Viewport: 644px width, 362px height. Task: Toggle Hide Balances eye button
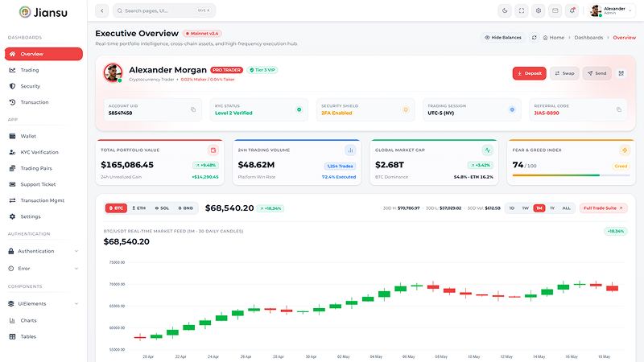tap(502, 37)
